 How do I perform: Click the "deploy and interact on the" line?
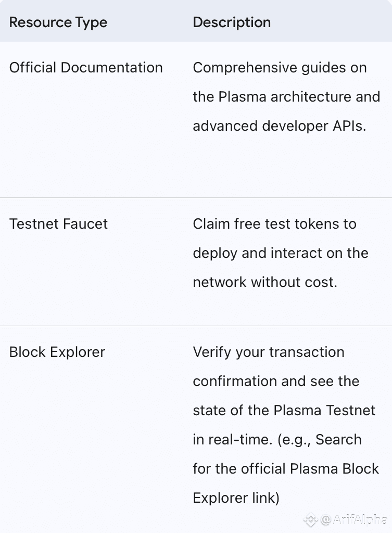click(281, 253)
